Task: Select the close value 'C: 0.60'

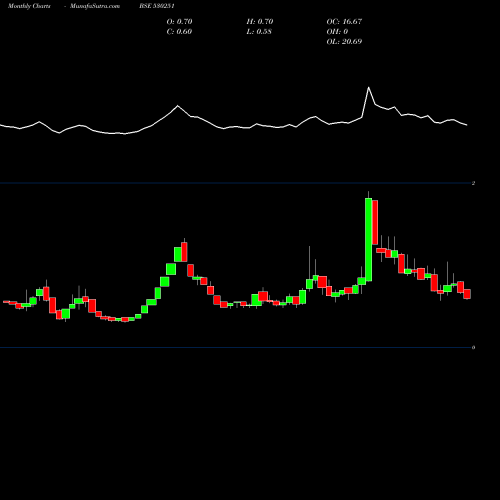Action: coord(179,31)
